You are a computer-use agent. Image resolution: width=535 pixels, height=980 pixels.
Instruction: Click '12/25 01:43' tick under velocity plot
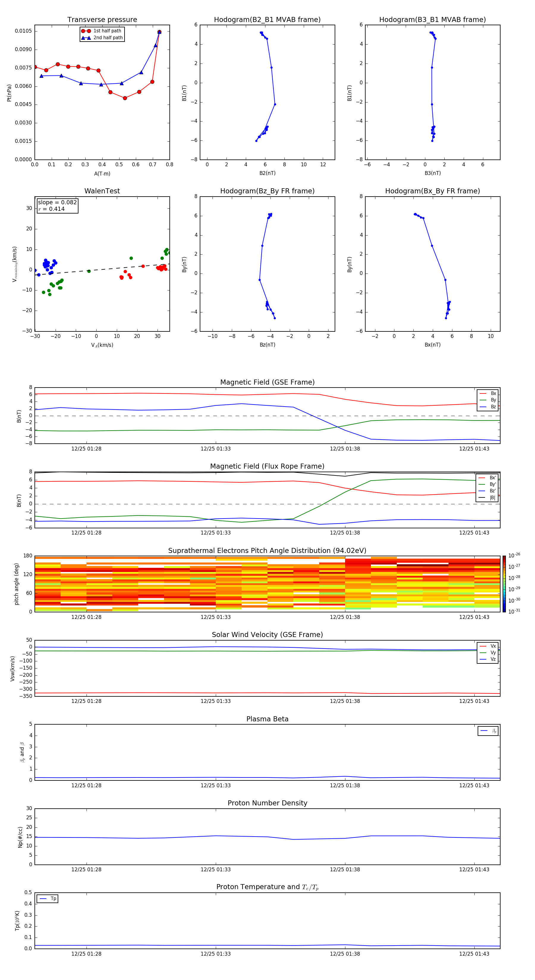click(474, 701)
